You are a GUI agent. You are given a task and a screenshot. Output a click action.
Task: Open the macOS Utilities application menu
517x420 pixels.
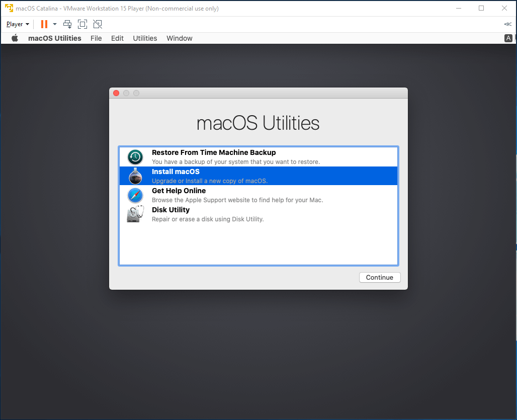point(55,38)
